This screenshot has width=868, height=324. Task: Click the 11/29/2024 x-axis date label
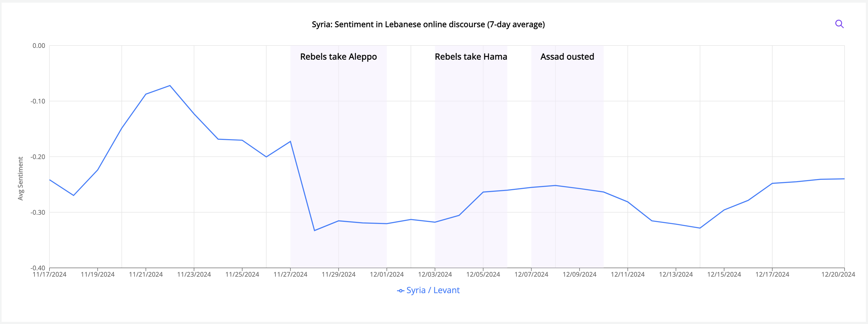339,275
